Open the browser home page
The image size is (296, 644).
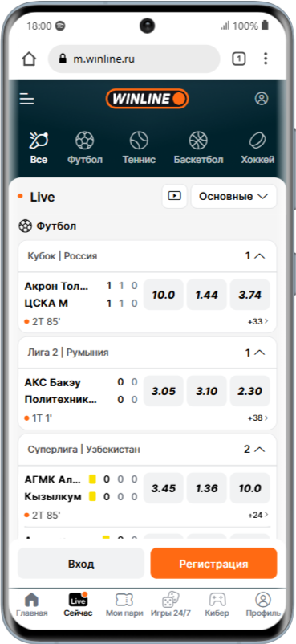[x=29, y=59]
